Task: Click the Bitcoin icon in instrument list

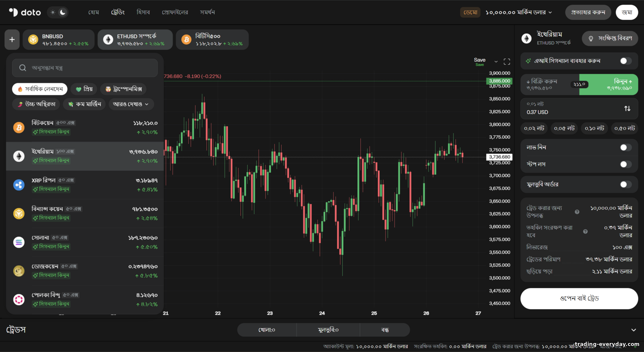Action: coord(19,127)
